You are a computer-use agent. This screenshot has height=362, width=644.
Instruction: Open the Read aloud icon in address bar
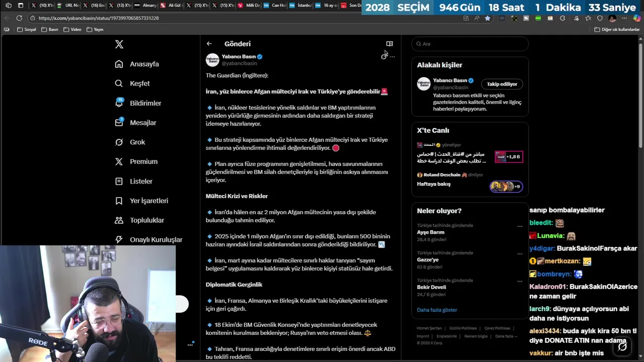pyautogui.click(x=476, y=18)
